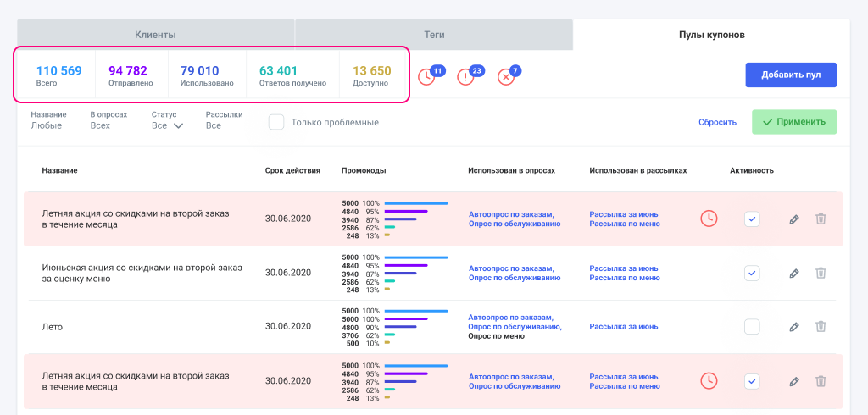
Task: Expand the 'Статус' dropdown filter
Action: click(167, 125)
